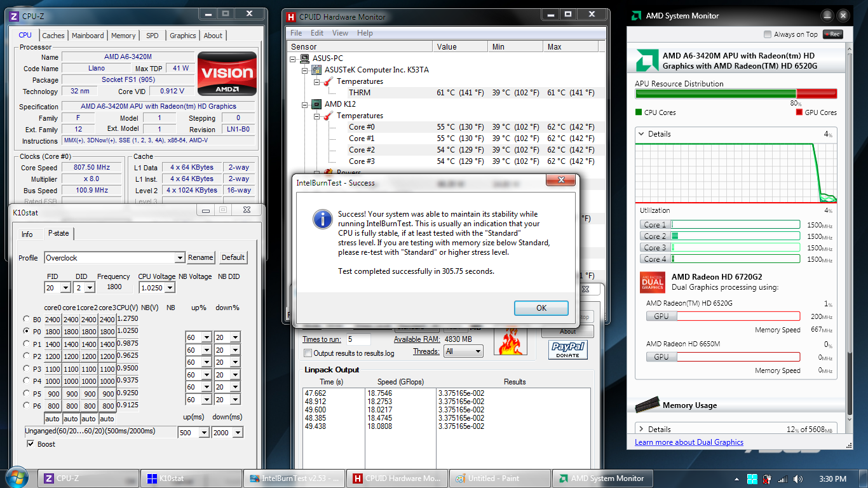
Task: Click the Hardware Monitor title bar H icon
Action: click(x=291, y=17)
